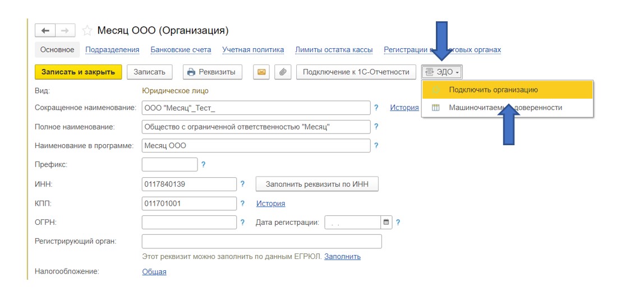Image resolution: width=644 pixels, height=296 pixels.
Task: Open the calendar picker for Дата регистрации
Action: (x=386, y=223)
